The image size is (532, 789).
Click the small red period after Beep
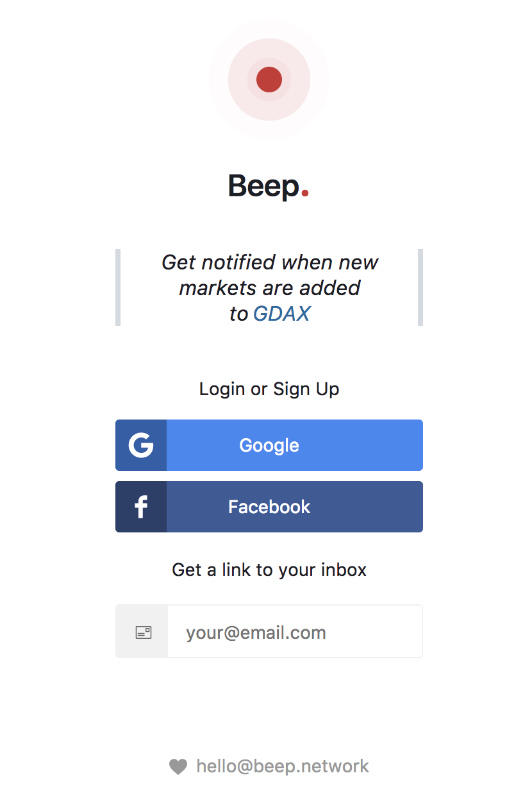305,192
